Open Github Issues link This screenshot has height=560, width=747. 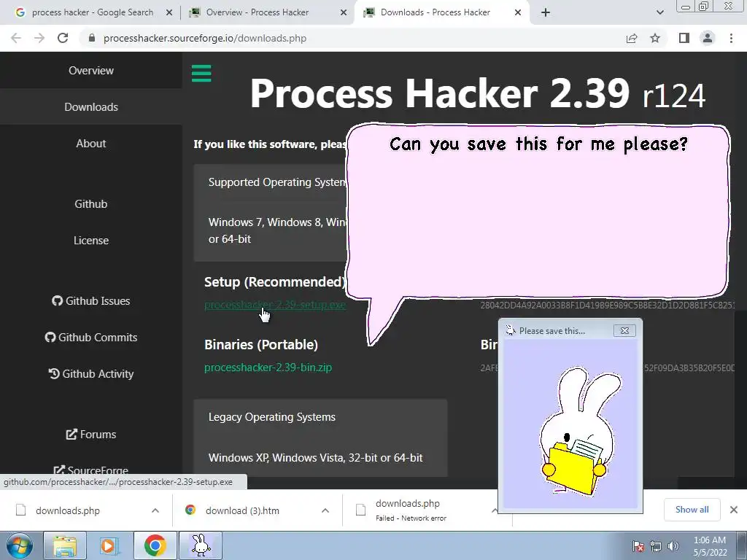pyautogui.click(x=91, y=301)
